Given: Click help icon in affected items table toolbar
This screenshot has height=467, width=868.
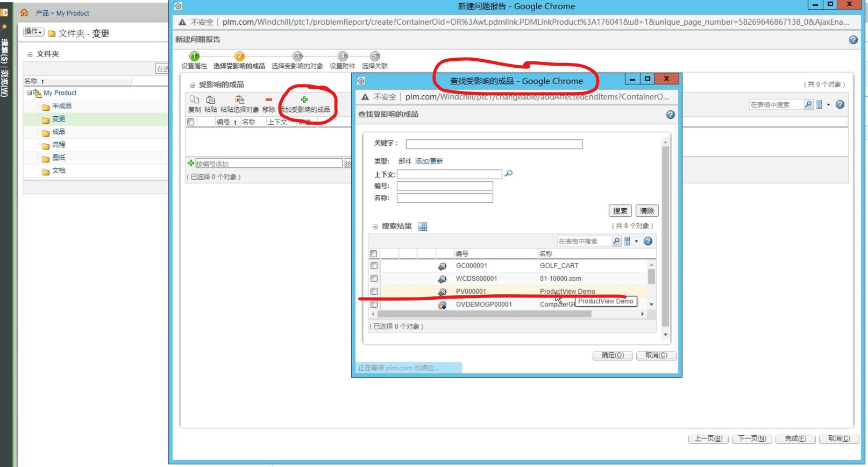Looking at the screenshot, I should (840, 104).
